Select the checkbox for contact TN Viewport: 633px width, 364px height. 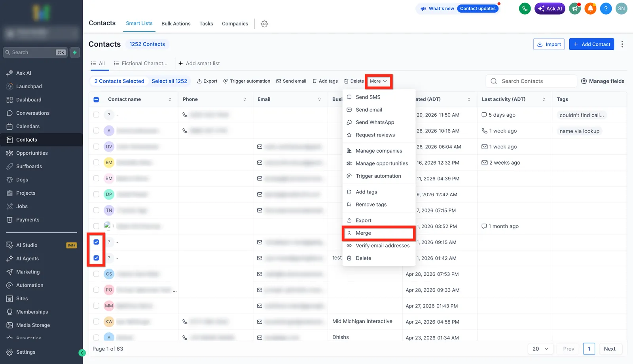[x=96, y=210]
